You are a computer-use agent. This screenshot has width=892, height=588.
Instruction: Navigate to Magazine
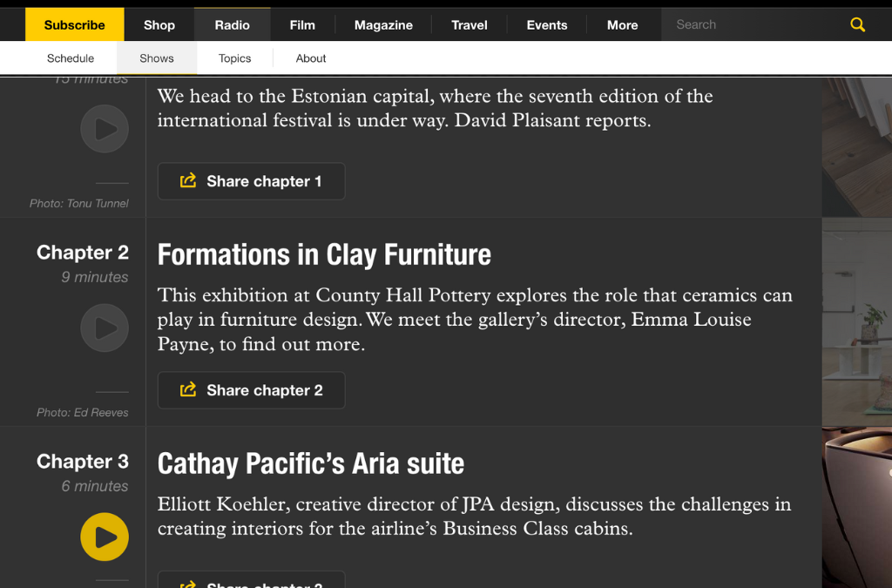click(x=383, y=25)
